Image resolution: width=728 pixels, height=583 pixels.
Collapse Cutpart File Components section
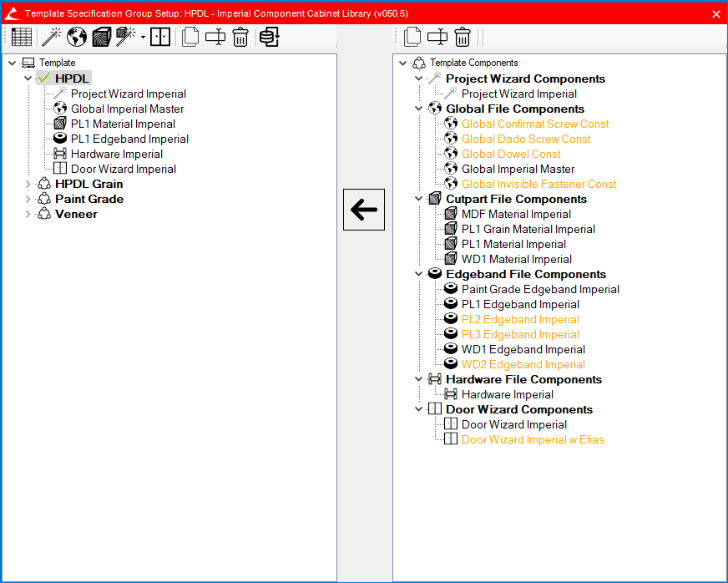[419, 199]
